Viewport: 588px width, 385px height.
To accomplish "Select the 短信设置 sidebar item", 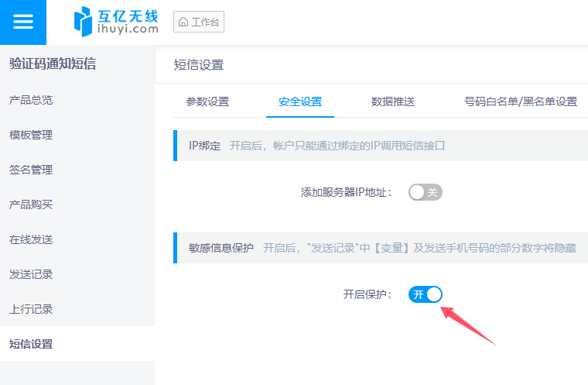I will coord(31,344).
